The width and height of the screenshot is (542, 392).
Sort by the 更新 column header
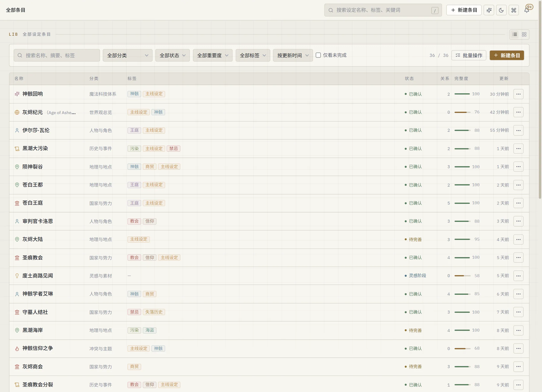pos(504,79)
